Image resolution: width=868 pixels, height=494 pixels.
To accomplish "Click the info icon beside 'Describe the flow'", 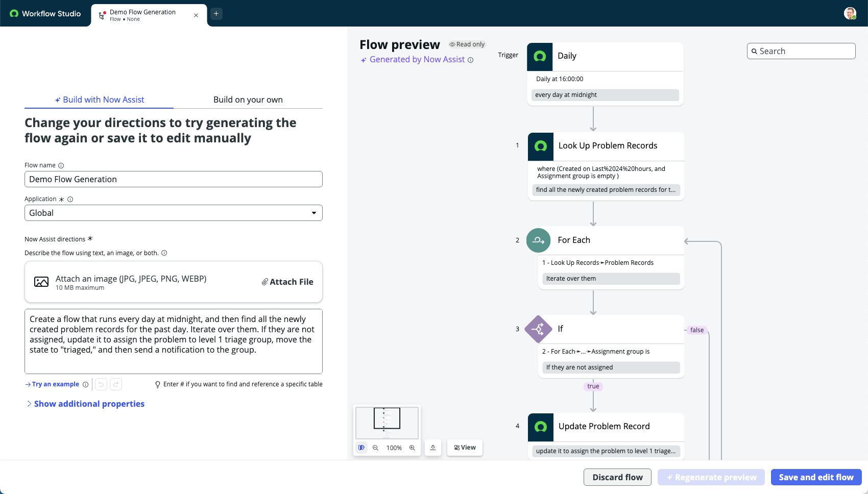I will [x=164, y=253].
